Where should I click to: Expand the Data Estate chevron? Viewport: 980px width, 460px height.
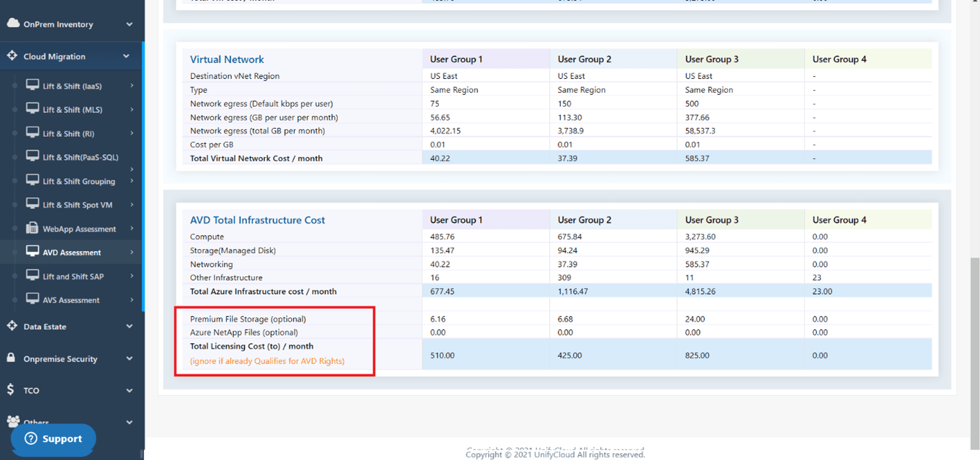(129, 327)
